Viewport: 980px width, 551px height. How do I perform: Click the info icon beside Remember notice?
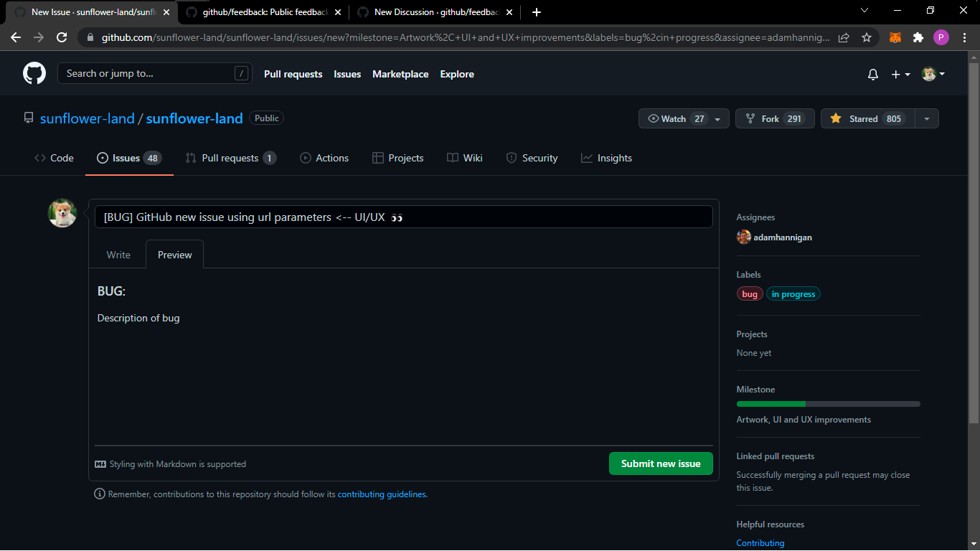[100, 494]
